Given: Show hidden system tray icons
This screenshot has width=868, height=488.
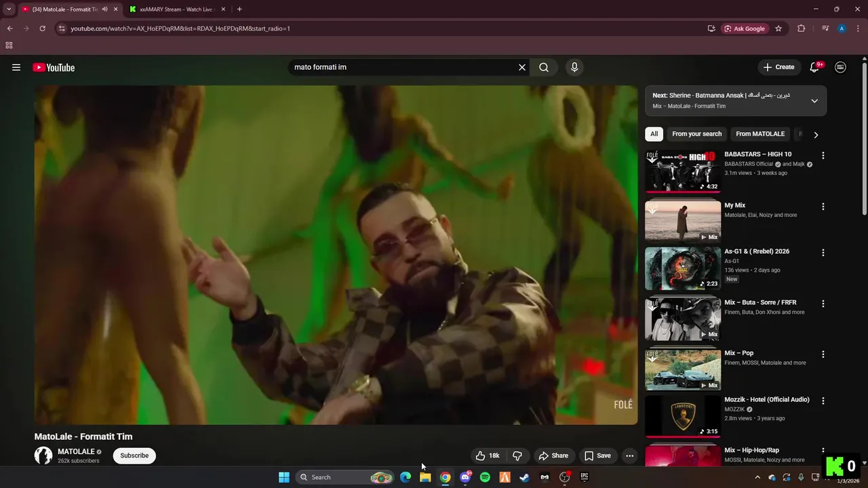Looking at the screenshot, I should 757,477.
